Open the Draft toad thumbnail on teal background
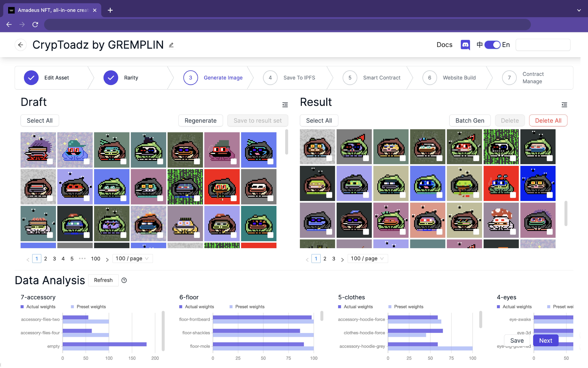Image resolution: width=588 pixels, height=368 pixels. click(x=259, y=223)
